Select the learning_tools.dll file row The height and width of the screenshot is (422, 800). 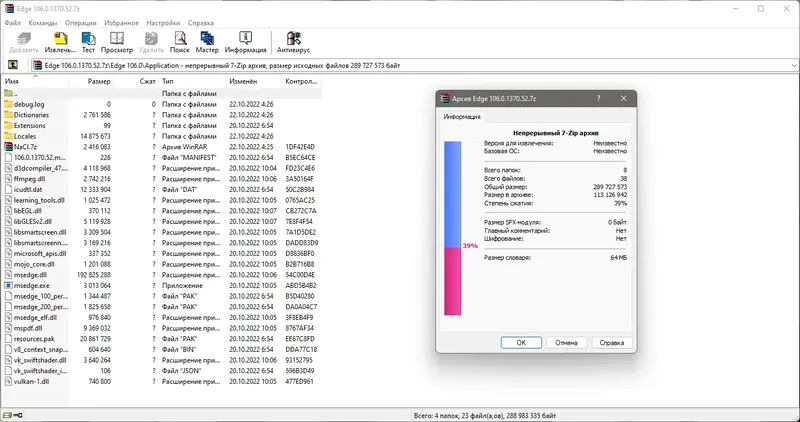[x=161, y=200]
